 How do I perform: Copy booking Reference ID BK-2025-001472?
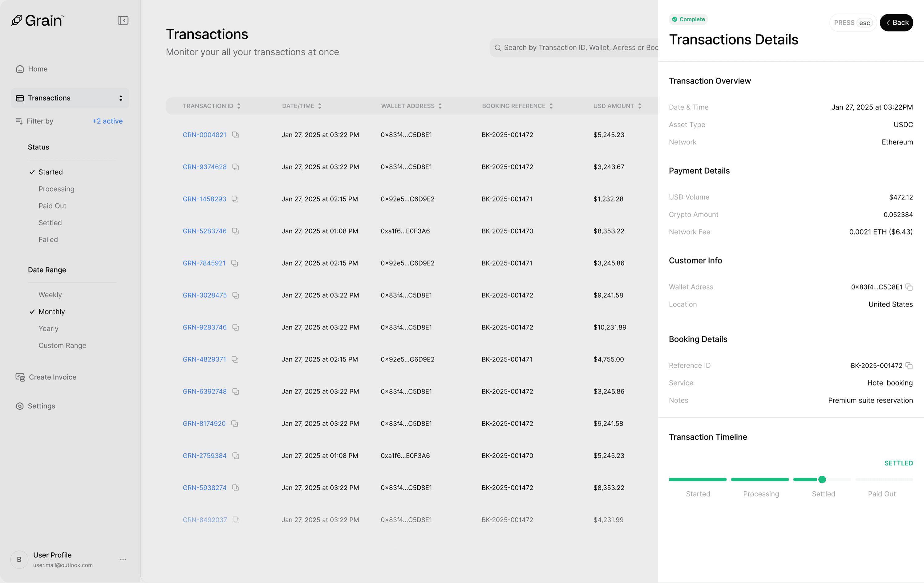909,365
